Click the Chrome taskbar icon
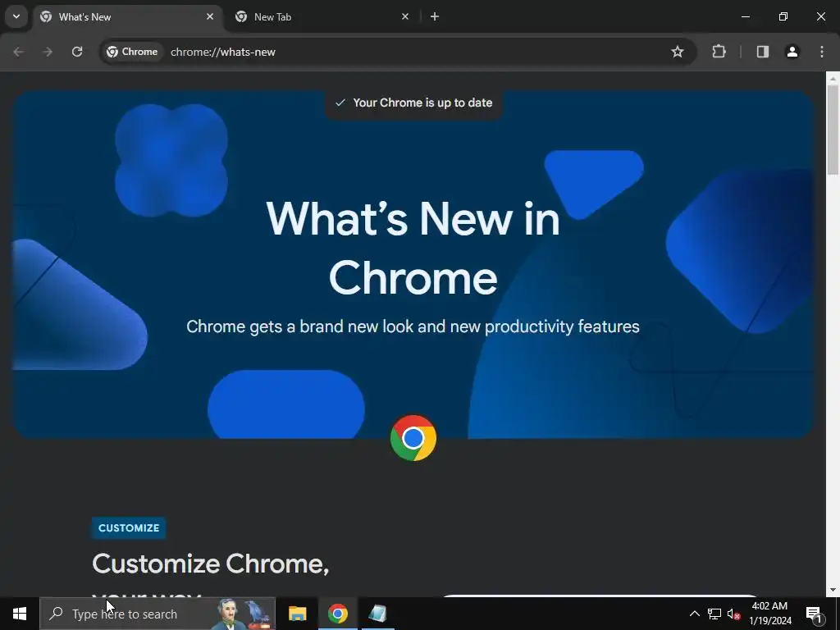Screen dimensions: 840x630 (x=337, y=614)
